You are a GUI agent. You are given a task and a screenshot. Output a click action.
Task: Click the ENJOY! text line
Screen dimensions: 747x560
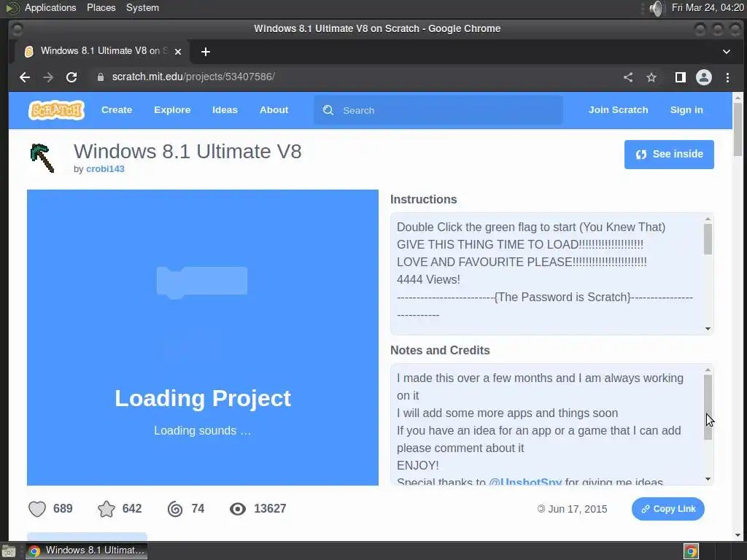point(418,465)
